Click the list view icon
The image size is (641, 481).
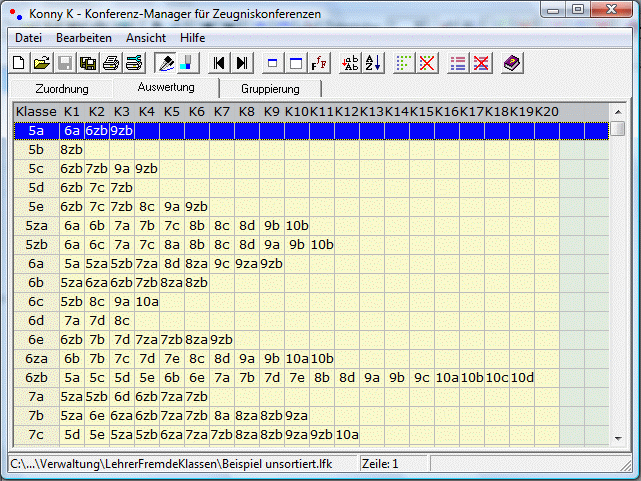(x=458, y=63)
